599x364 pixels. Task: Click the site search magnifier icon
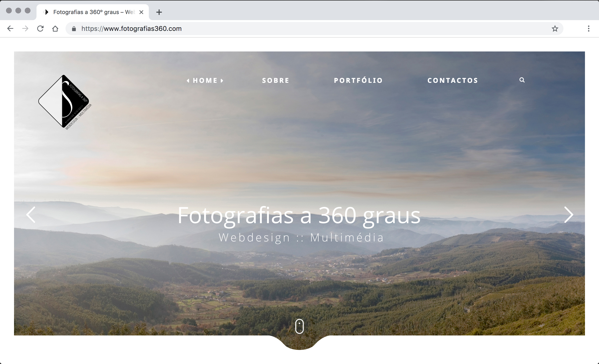click(522, 80)
